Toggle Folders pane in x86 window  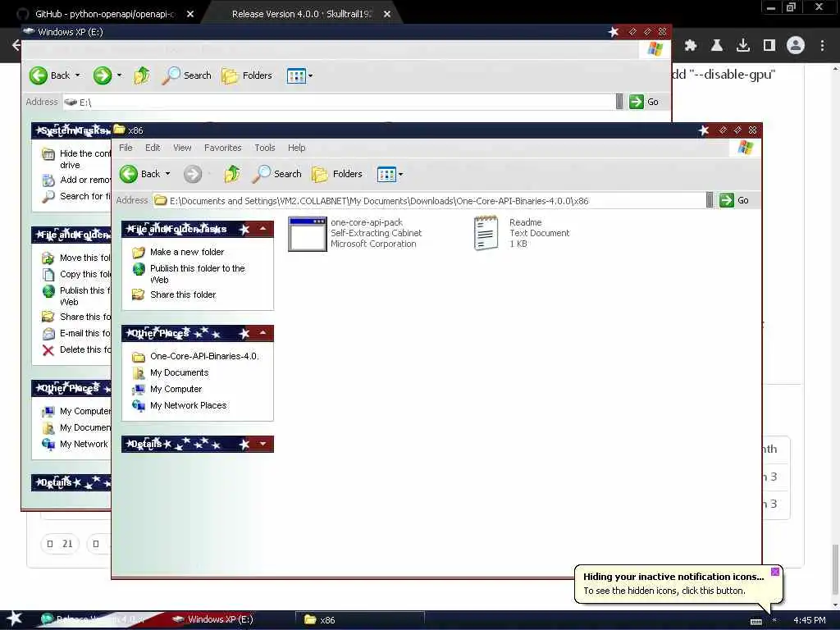point(337,174)
